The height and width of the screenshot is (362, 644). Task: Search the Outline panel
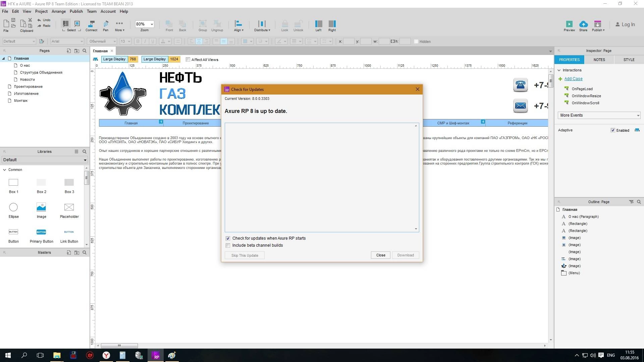(639, 202)
